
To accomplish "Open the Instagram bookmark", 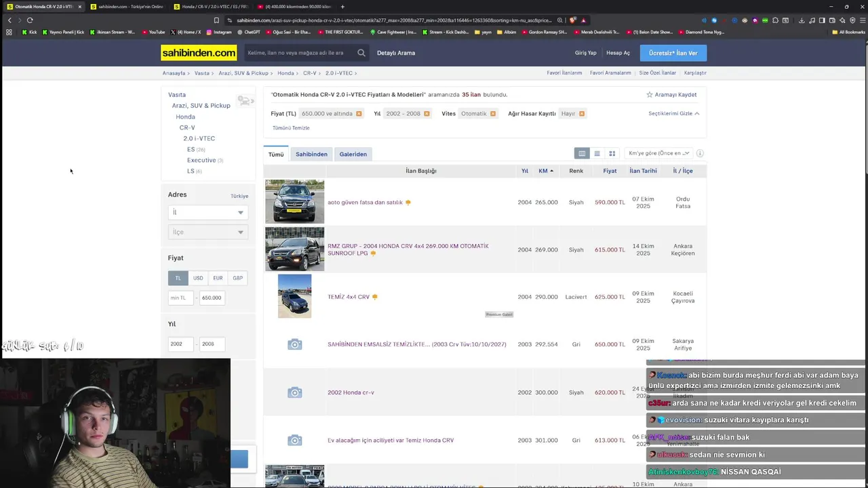I will [x=218, y=32].
